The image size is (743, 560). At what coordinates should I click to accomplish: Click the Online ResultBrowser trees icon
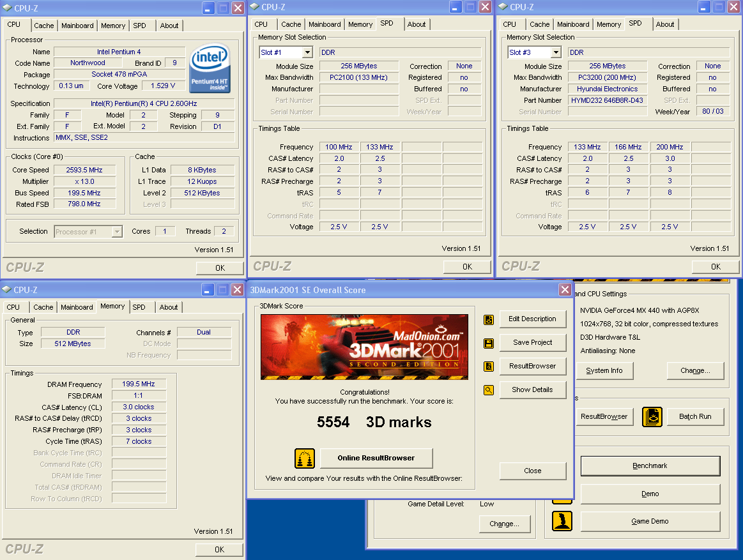(305, 458)
